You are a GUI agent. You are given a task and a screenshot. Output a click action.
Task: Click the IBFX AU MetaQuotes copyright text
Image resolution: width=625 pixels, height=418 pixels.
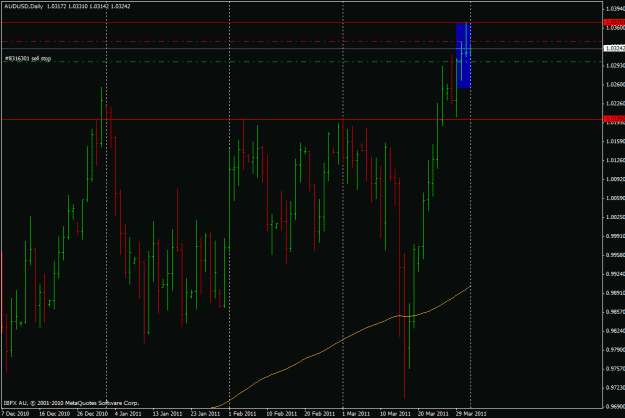point(71,403)
